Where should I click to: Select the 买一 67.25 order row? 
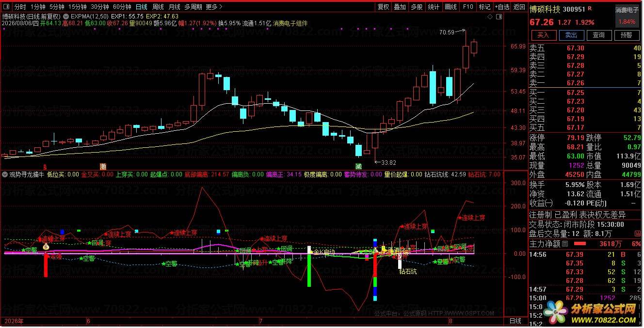(585, 93)
